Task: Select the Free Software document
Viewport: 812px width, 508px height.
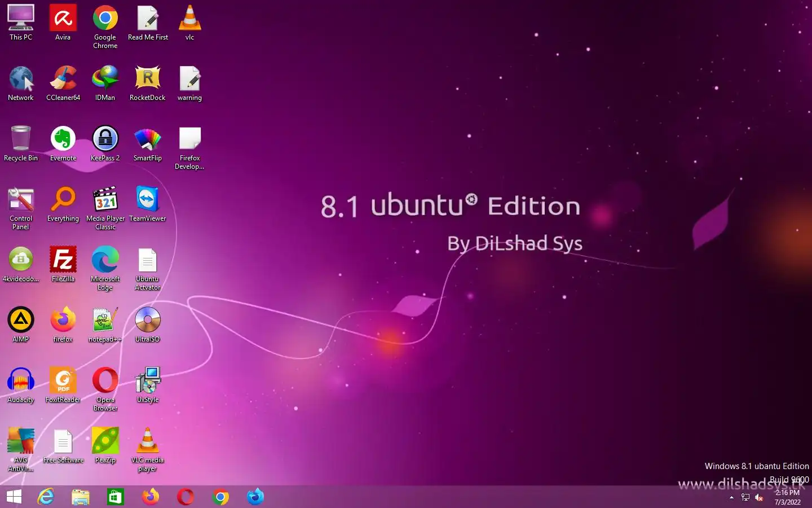Action: [x=63, y=446]
